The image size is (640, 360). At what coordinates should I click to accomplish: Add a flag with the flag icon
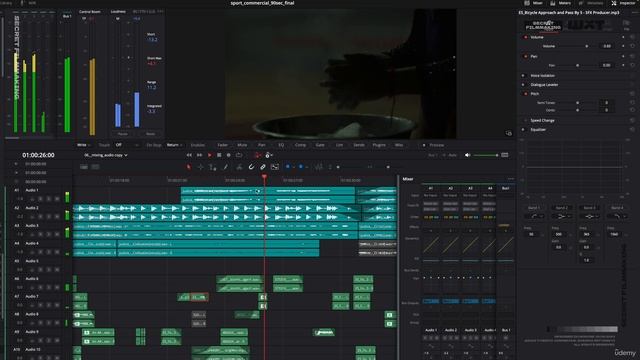287,167
